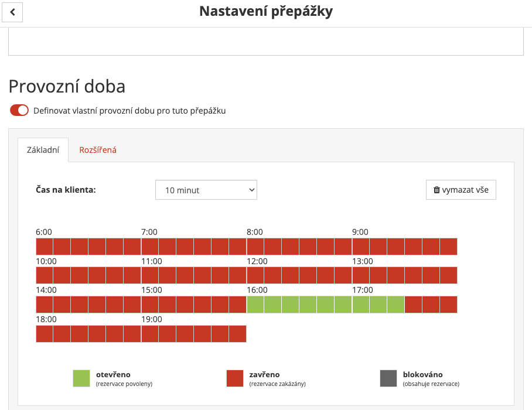Go back using the left chevron button
The height and width of the screenshot is (410, 532).
[12, 12]
